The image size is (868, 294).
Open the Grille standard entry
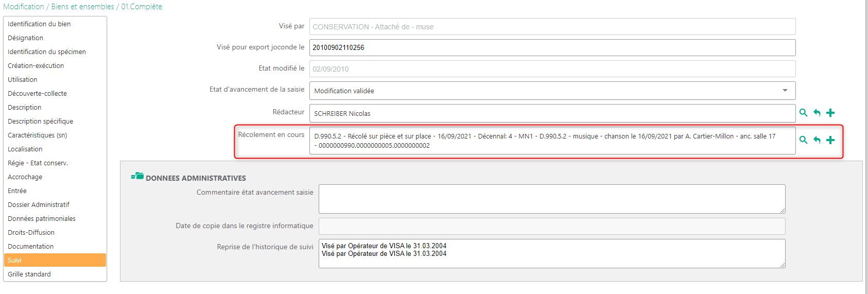click(29, 274)
